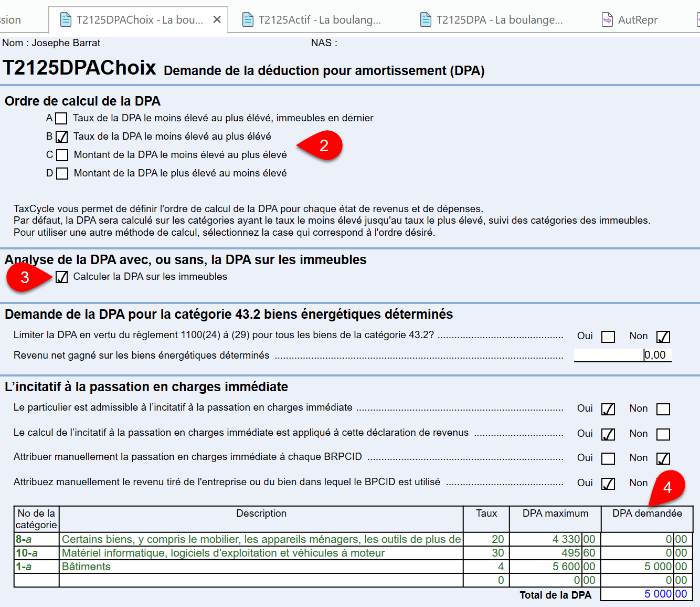Click DPA demandée field for category 8-a
The height and width of the screenshot is (607, 700).
point(646,539)
